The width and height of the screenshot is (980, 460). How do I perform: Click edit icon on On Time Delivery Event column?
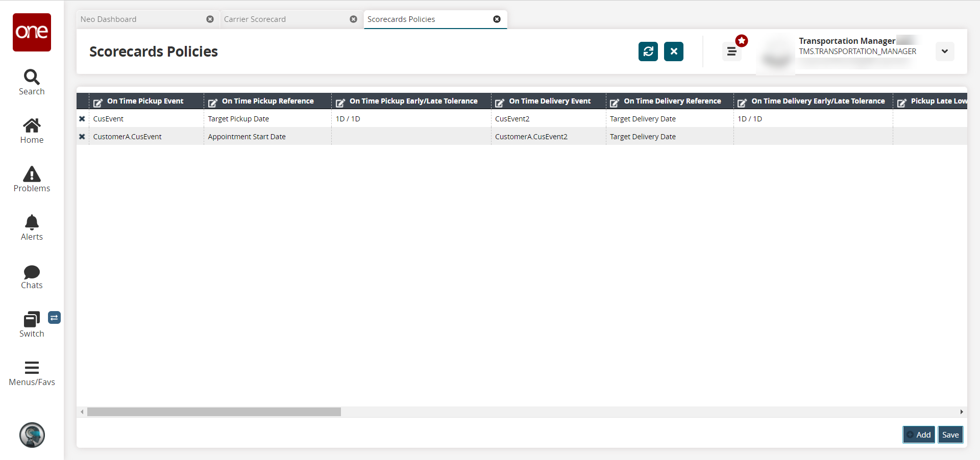tap(500, 102)
